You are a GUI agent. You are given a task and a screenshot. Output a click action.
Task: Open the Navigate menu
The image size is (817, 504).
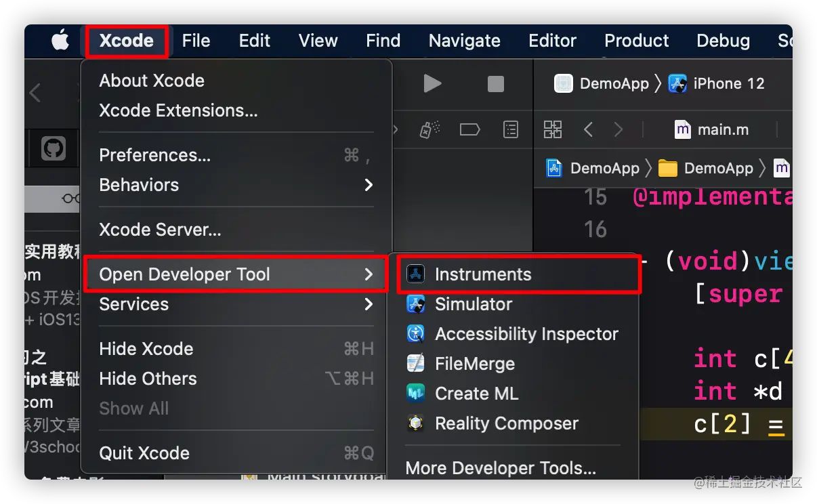pyautogui.click(x=464, y=41)
